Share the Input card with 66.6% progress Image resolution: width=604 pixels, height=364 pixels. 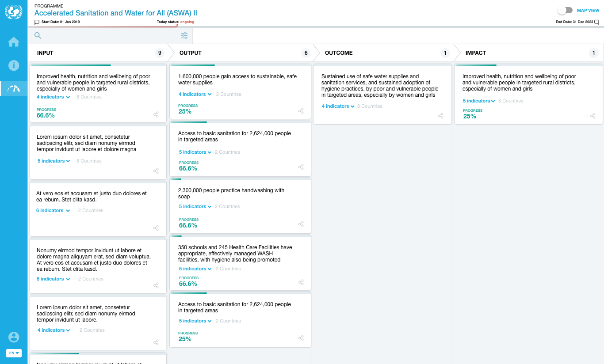(156, 114)
